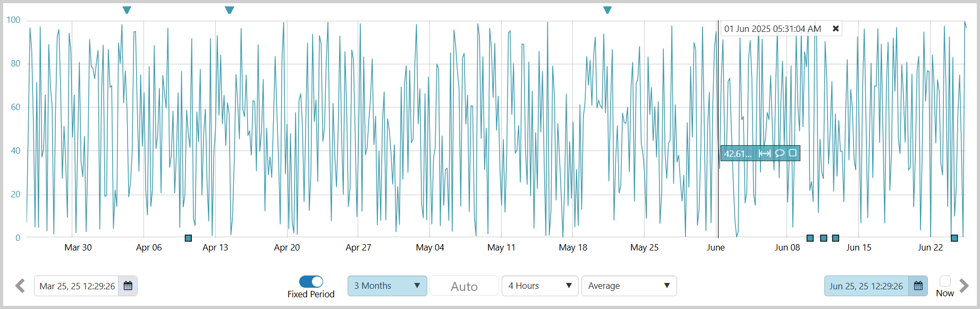
Task: Add a comment via speech bubble icon
Action: tap(780, 154)
